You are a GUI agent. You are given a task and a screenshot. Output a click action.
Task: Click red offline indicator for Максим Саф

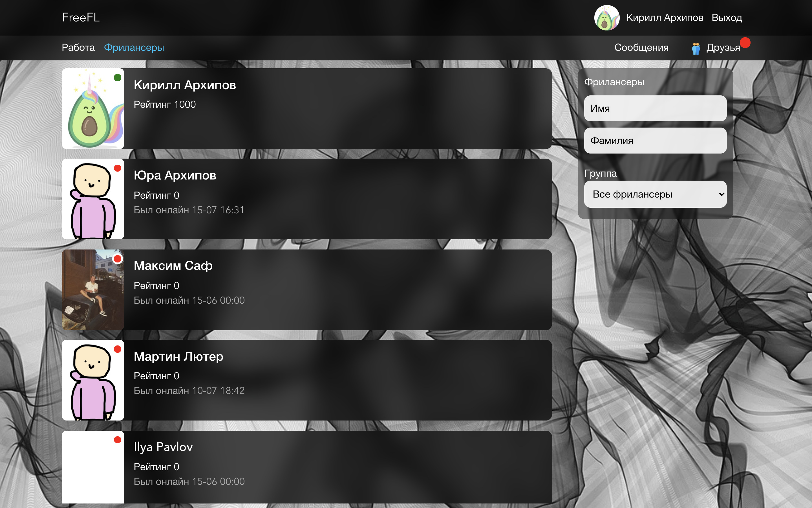(x=118, y=259)
